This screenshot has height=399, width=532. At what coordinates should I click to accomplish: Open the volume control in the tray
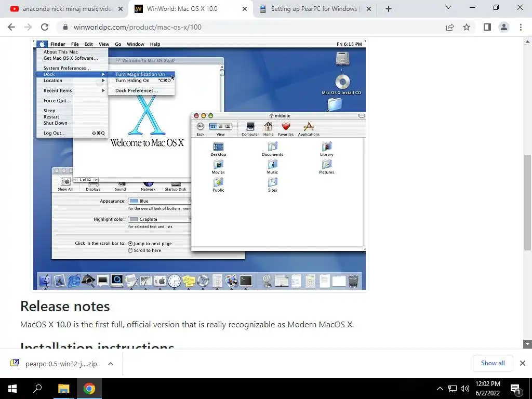[465, 389]
